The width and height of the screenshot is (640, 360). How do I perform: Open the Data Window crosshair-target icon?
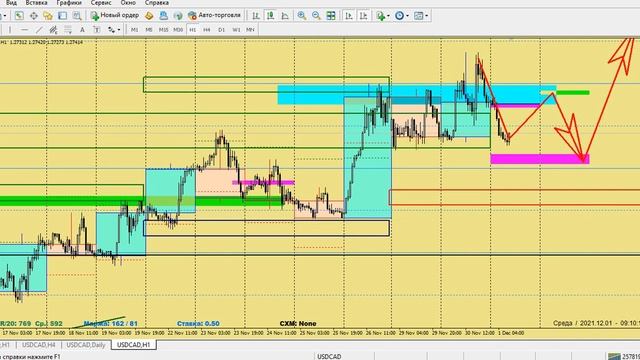coord(33,16)
